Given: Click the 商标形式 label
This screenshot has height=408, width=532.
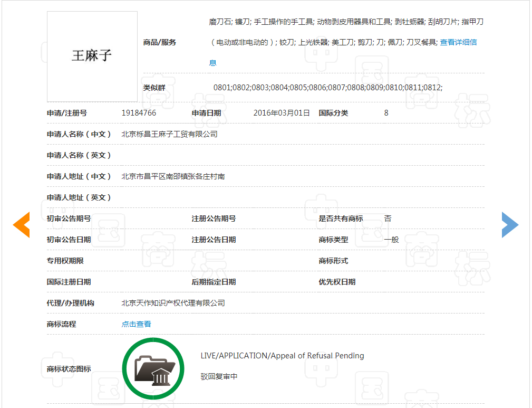Looking at the screenshot, I should (x=333, y=261).
